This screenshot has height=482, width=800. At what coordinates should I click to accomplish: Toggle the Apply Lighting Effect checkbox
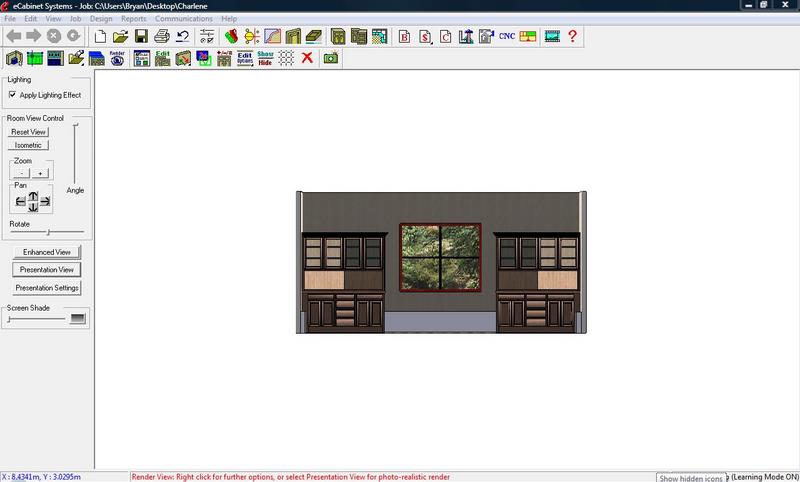point(13,95)
